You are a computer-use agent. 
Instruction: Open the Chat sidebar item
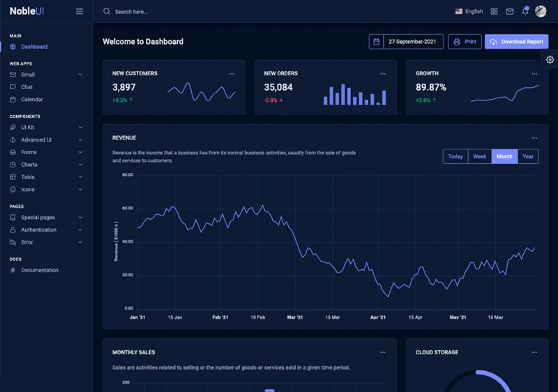[x=27, y=87]
